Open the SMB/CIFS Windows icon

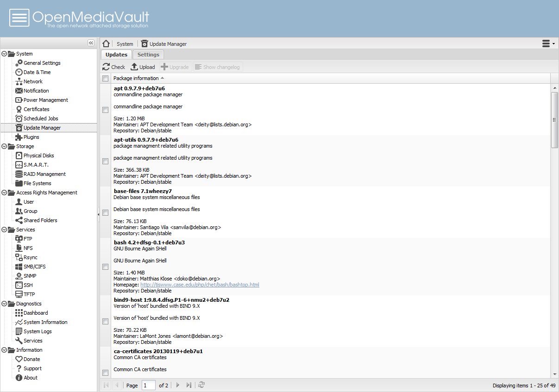(19, 267)
